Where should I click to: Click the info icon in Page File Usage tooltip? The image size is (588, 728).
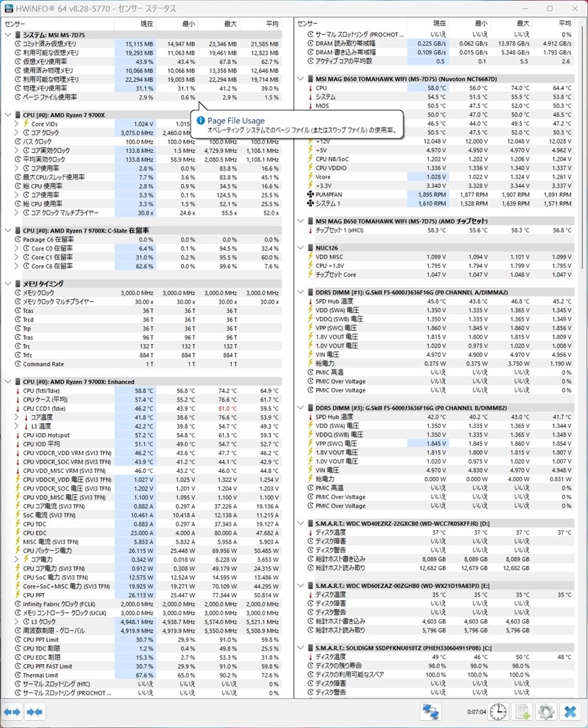(201, 120)
